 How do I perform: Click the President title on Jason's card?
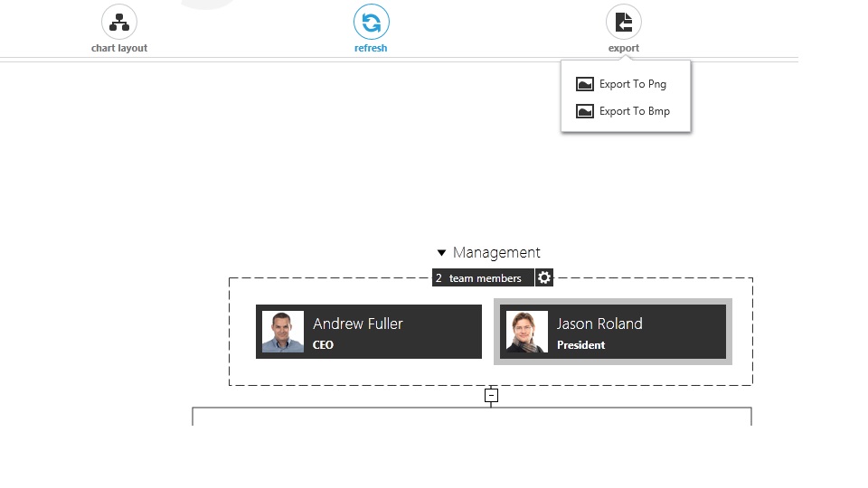[581, 345]
